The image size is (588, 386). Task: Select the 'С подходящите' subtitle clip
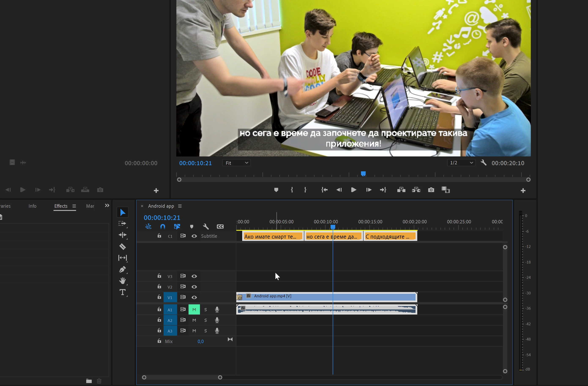[390, 237]
